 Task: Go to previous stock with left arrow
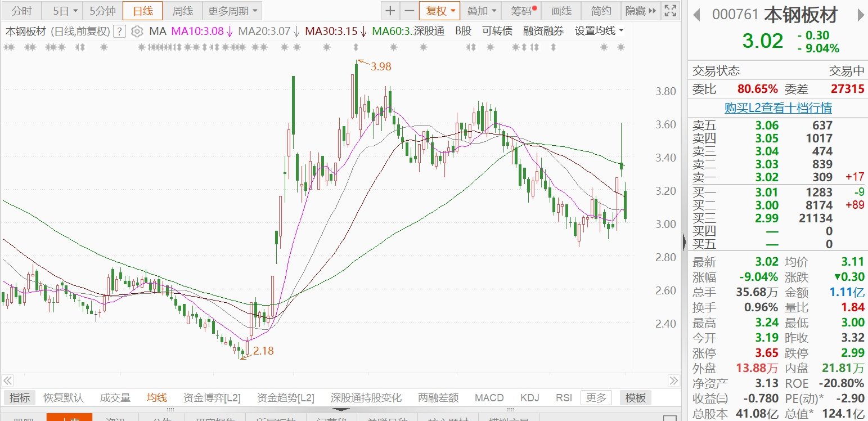coord(696,15)
